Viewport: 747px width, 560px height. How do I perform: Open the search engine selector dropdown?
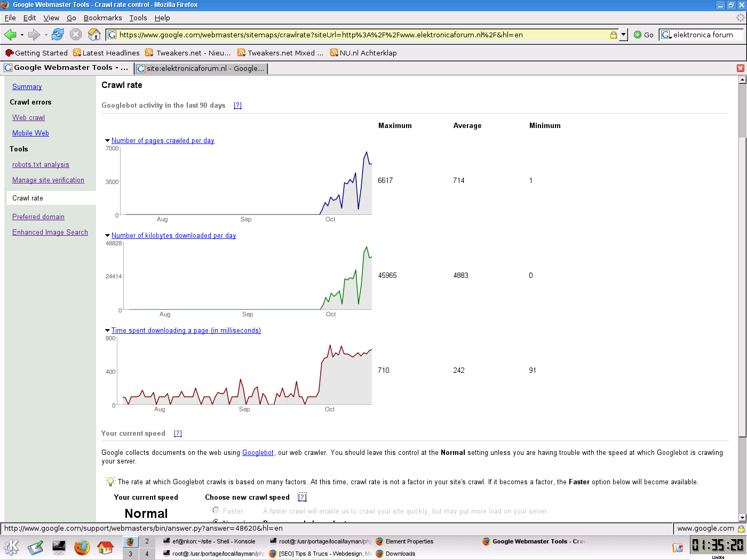click(x=666, y=35)
